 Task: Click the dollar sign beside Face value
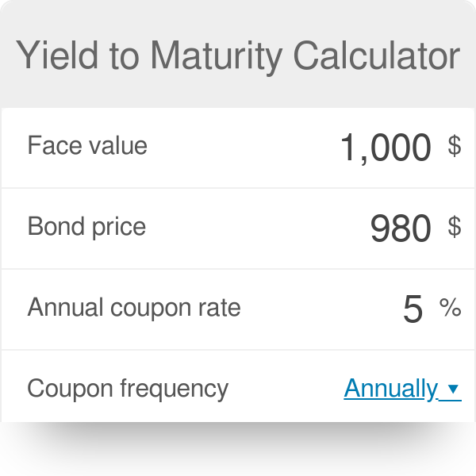tap(454, 145)
